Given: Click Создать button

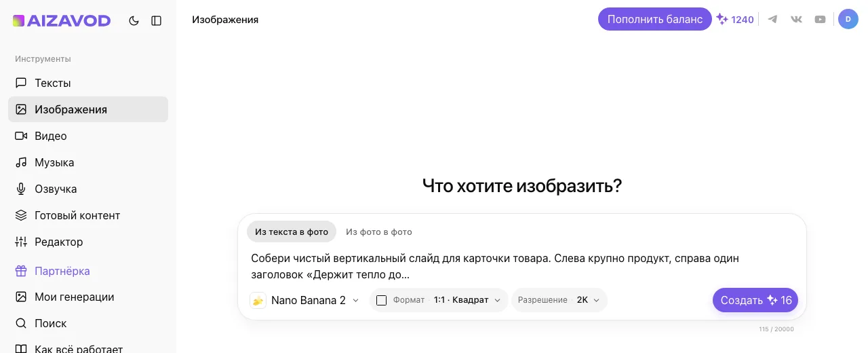Looking at the screenshot, I should tap(755, 300).
